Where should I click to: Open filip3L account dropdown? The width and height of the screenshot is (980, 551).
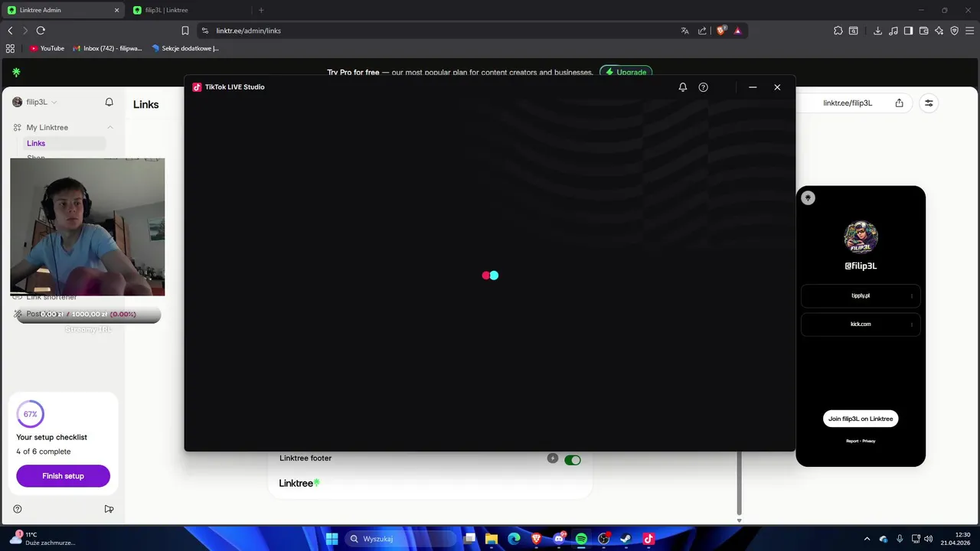click(34, 102)
